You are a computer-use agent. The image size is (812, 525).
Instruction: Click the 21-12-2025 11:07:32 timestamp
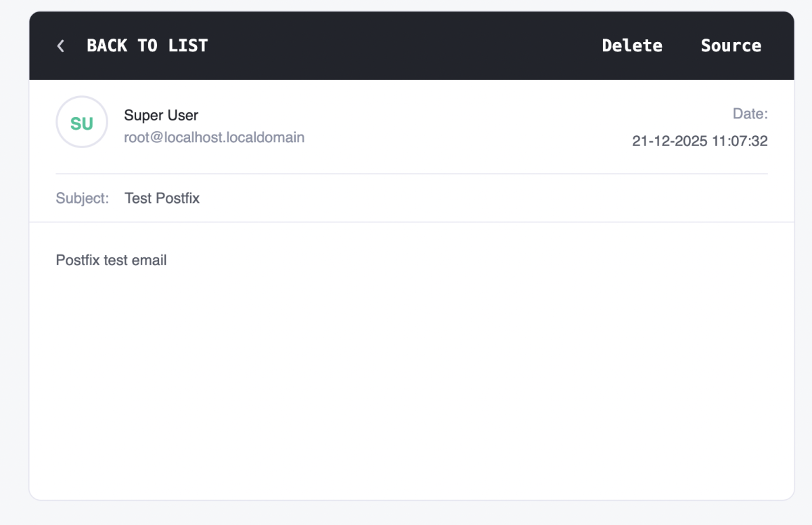[x=700, y=141]
